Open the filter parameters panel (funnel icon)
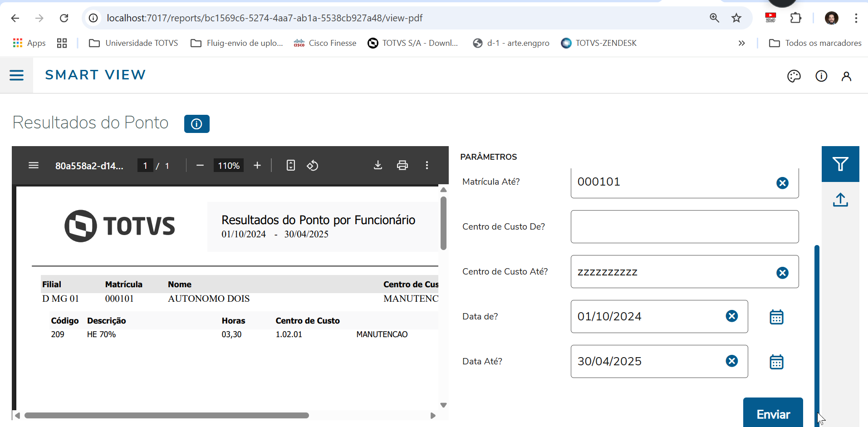Screen dimensions: 868x427 (840, 163)
